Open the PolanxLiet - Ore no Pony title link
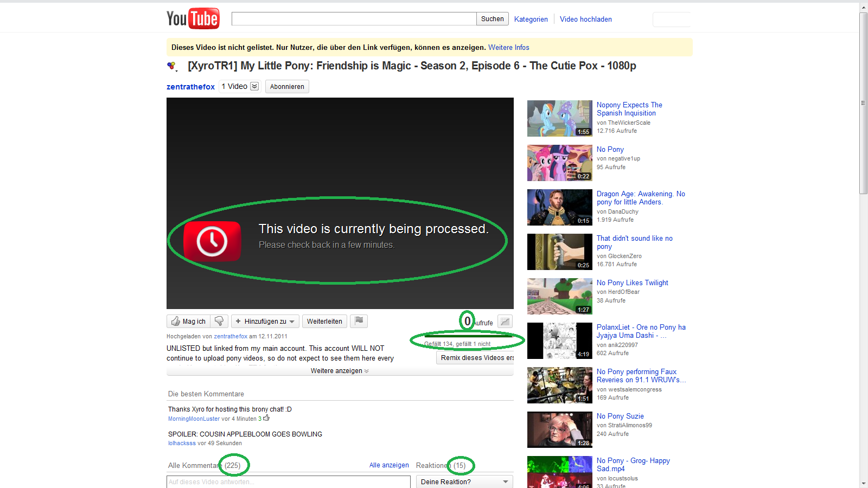Viewport: 868px width, 488px height. tap(641, 331)
